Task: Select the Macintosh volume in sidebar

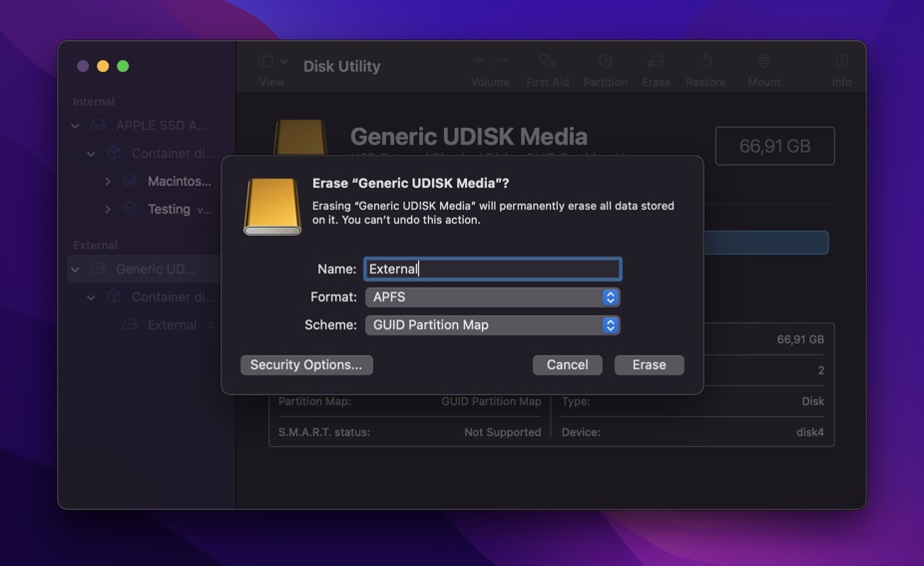Action: coord(180,182)
